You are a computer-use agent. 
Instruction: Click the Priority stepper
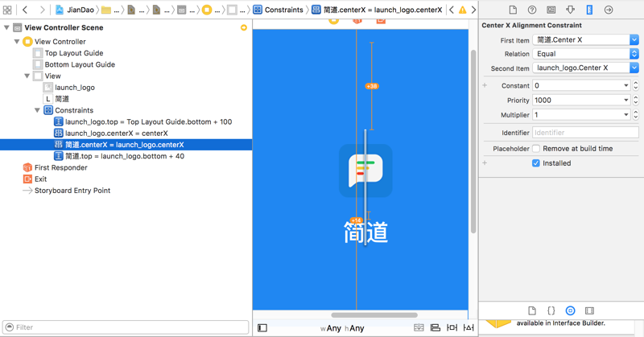point(636,101)
